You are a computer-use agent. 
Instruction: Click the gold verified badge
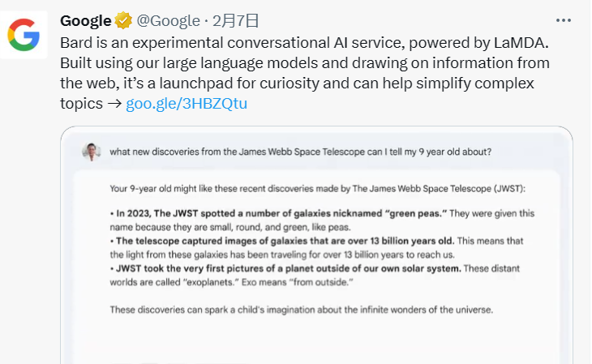(x=123, y=20)
